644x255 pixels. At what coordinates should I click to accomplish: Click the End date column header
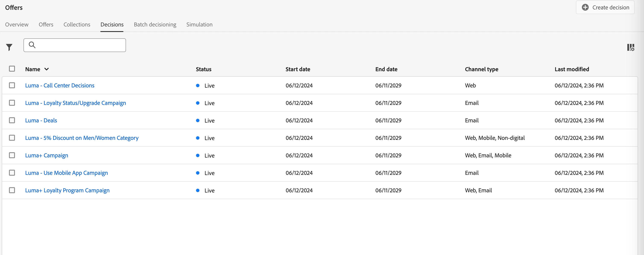386,69
